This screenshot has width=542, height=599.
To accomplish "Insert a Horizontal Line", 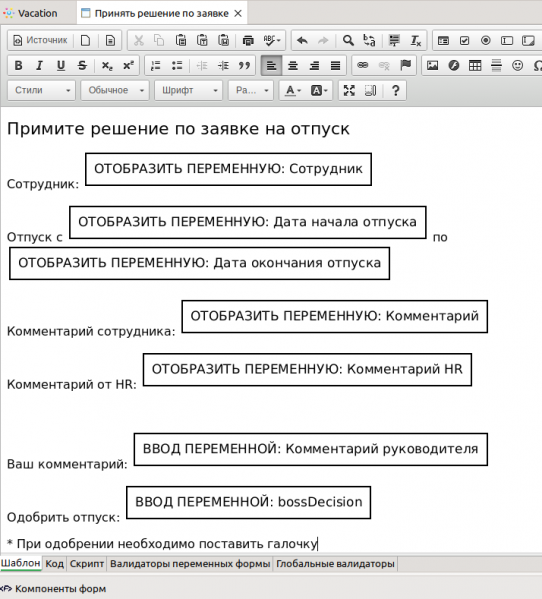I will point(496,65).
